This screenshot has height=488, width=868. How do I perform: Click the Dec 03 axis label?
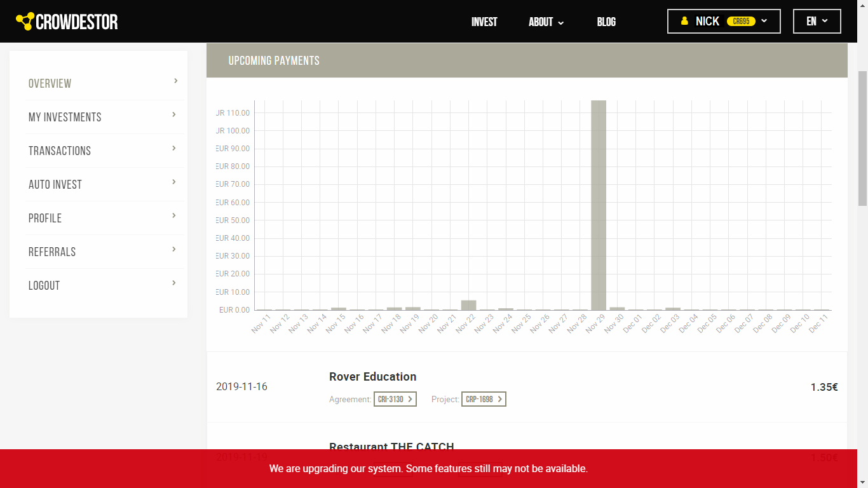point(670,323)
